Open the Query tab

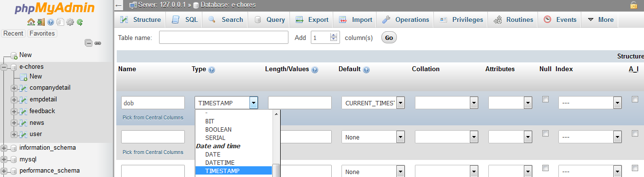click(x=269, y=20)
